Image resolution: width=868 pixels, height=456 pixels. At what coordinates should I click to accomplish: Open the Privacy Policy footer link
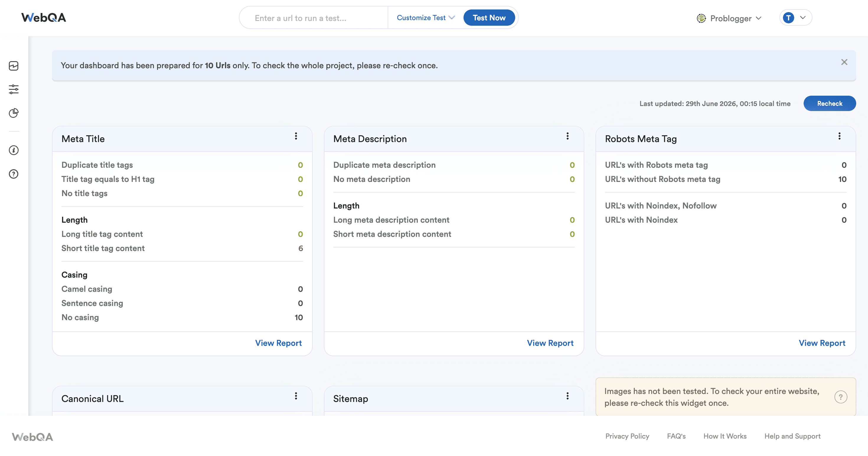(627, 436)
